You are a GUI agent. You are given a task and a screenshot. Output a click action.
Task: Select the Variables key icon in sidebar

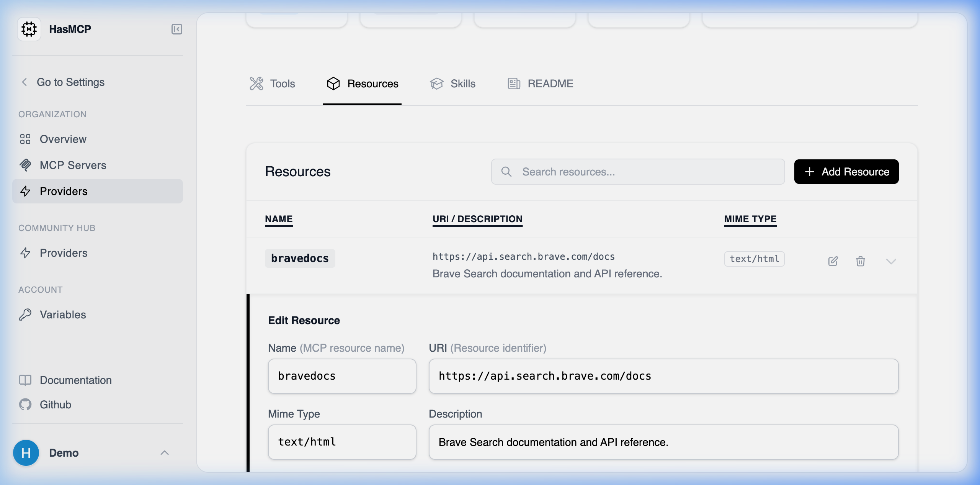pos(25,315)
